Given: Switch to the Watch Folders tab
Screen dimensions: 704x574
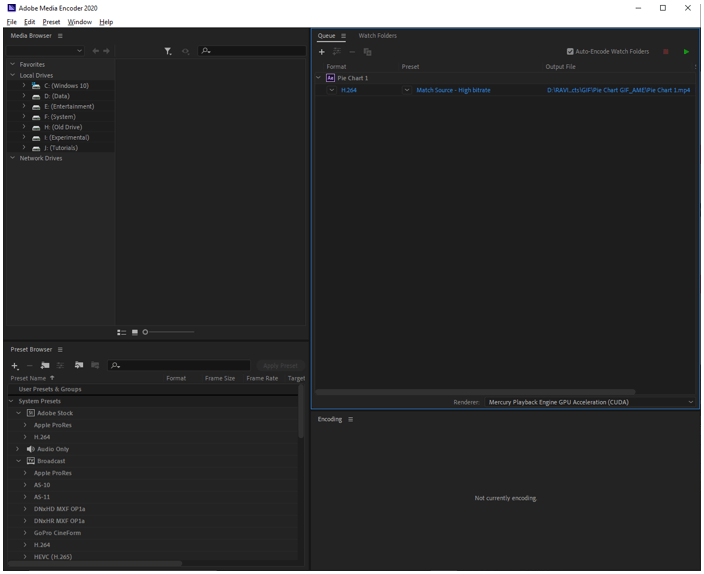Looking at the screenshot, I should click(378, 36).
